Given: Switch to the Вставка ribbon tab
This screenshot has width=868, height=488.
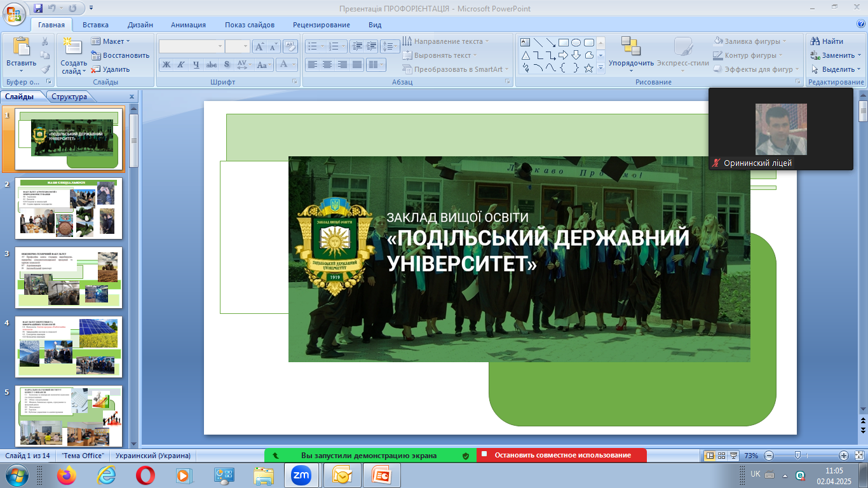Looking at the screenshot, I should click(x=95, y=25).
